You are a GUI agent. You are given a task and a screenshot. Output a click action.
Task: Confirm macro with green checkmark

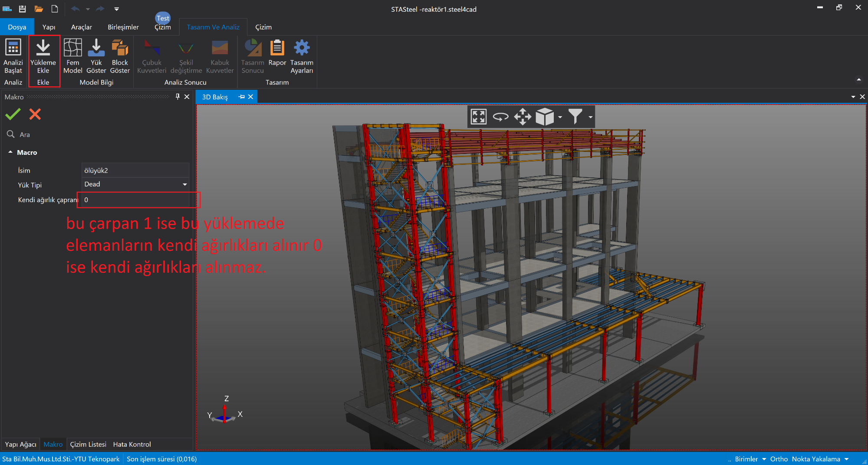tap(13, 114)
